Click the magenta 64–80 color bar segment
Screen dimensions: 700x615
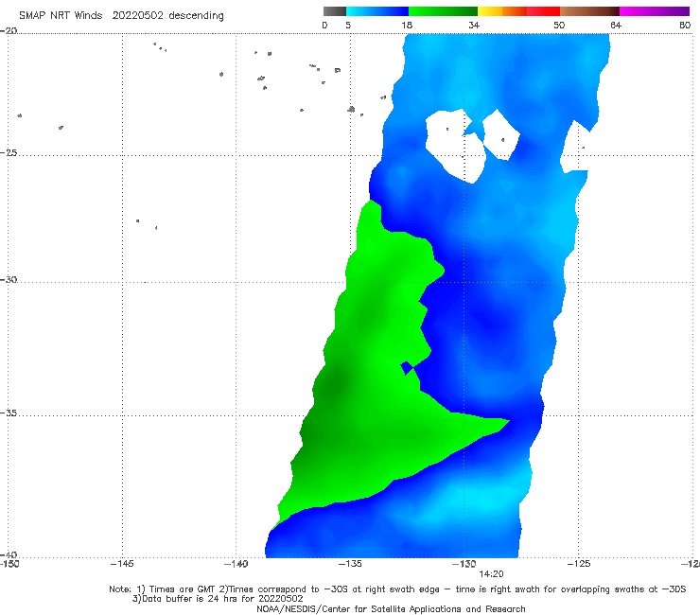(x=655, y=11)
